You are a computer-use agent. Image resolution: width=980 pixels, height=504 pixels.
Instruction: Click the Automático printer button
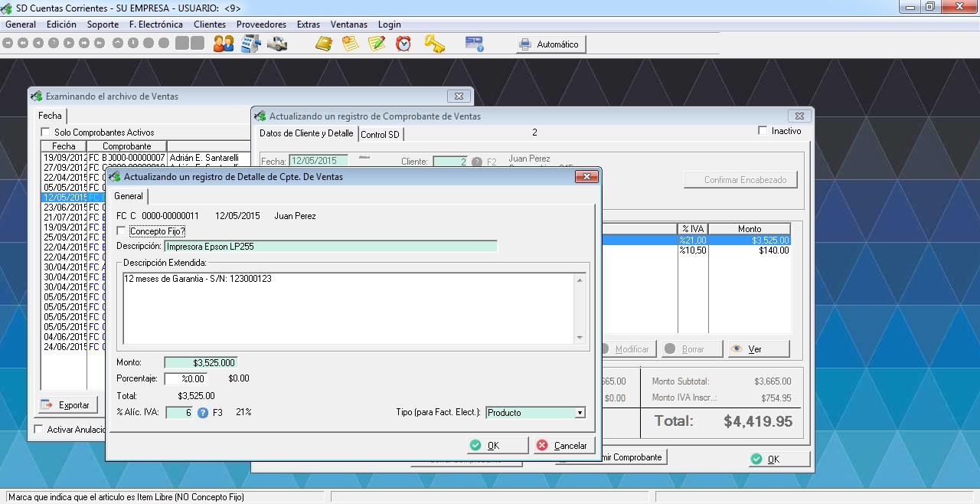pos(550,44)
